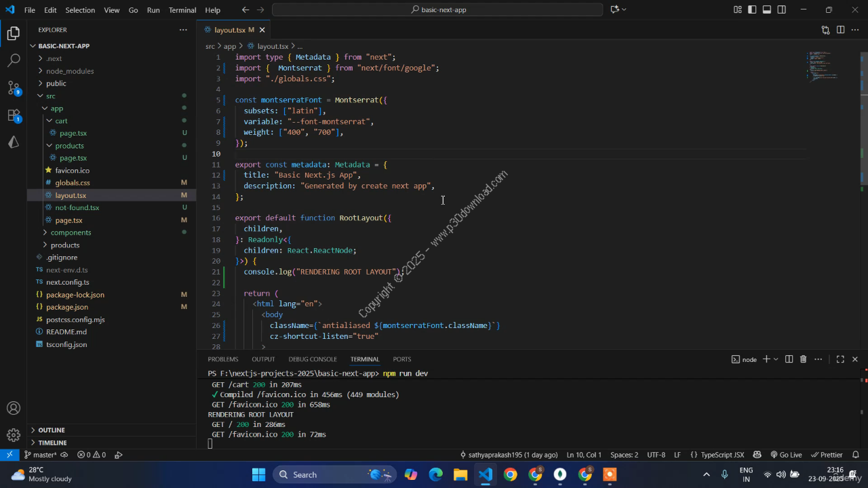Click the Accounts icon in activity bar

14,408
